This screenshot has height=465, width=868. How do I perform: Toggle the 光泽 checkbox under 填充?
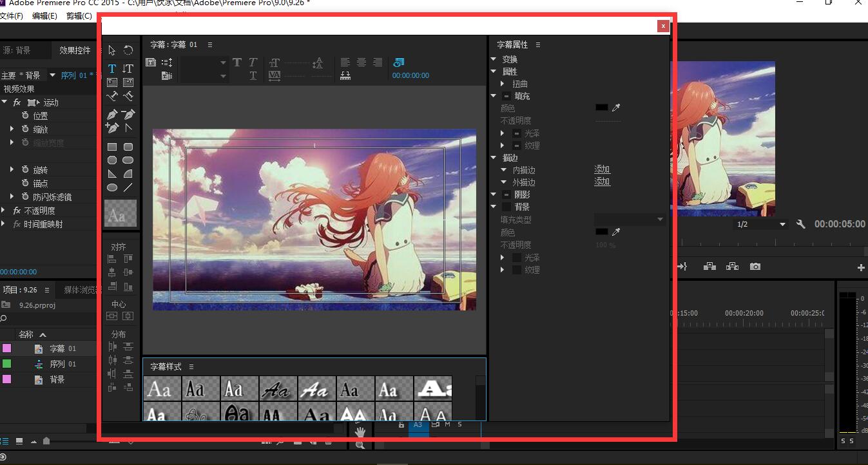[517, 133]
